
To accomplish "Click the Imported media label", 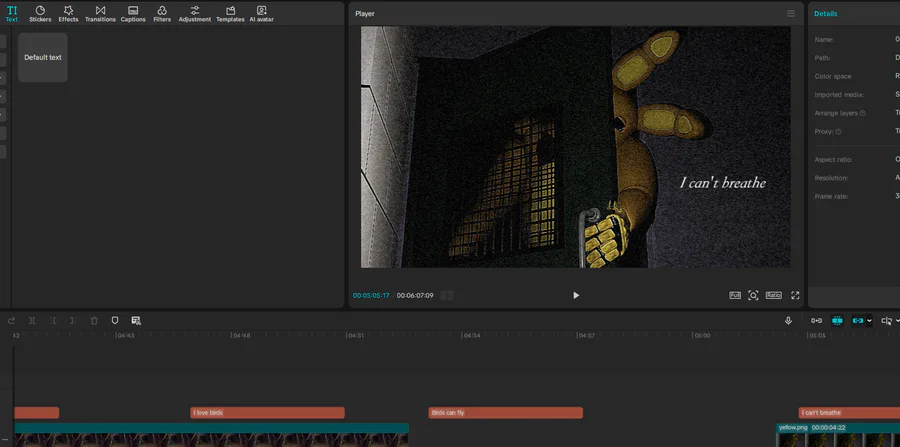I will 839,95.
